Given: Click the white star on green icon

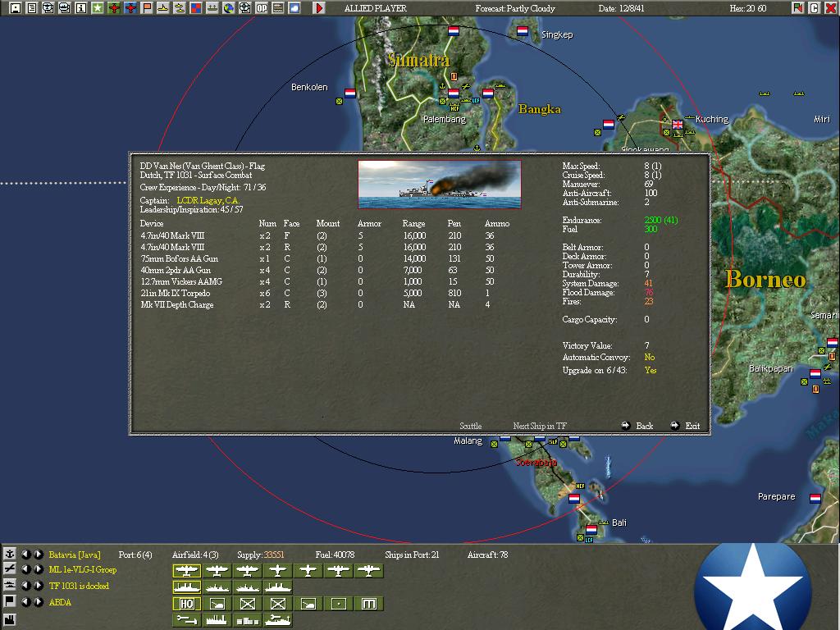Looking at the screenshot, I should 98,8.
